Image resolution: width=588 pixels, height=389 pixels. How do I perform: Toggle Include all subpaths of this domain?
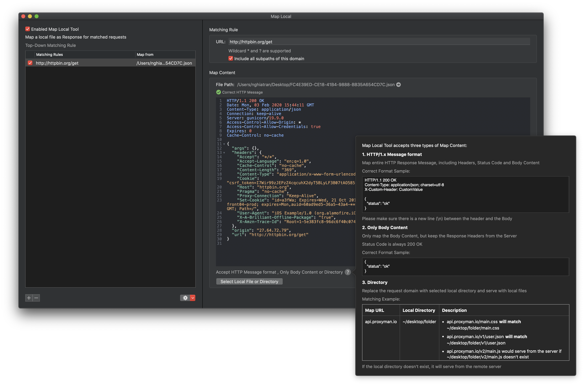[x=231, y=58]
